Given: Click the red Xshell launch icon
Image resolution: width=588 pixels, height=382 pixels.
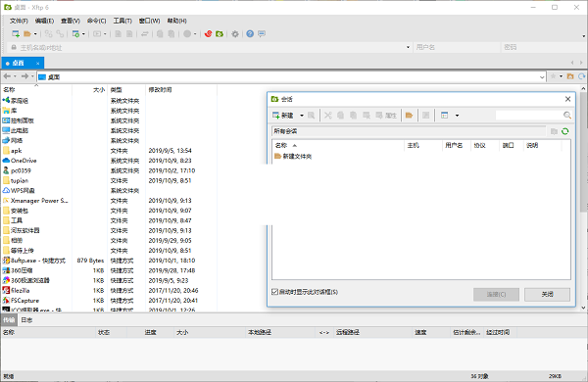Looking at the screenshot, I should click(x=208, y=33).
